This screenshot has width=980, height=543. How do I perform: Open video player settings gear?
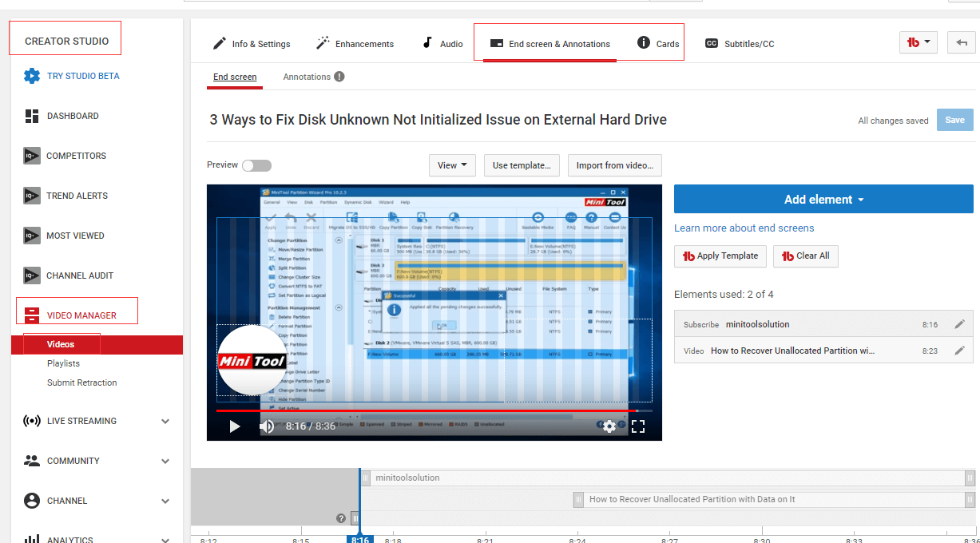click(609, 426)
